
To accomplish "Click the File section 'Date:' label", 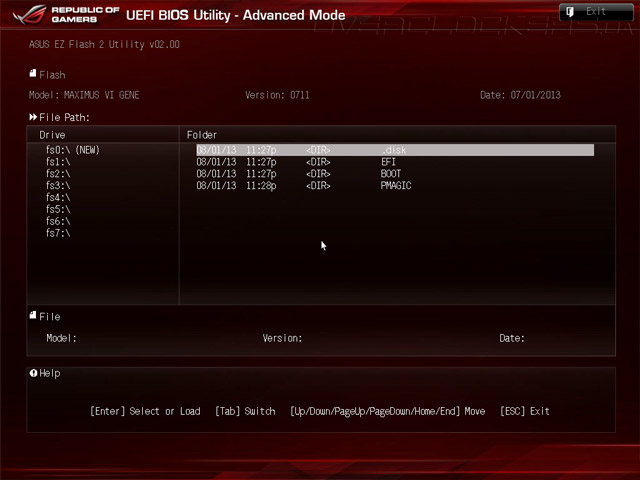I will (512, 338).
